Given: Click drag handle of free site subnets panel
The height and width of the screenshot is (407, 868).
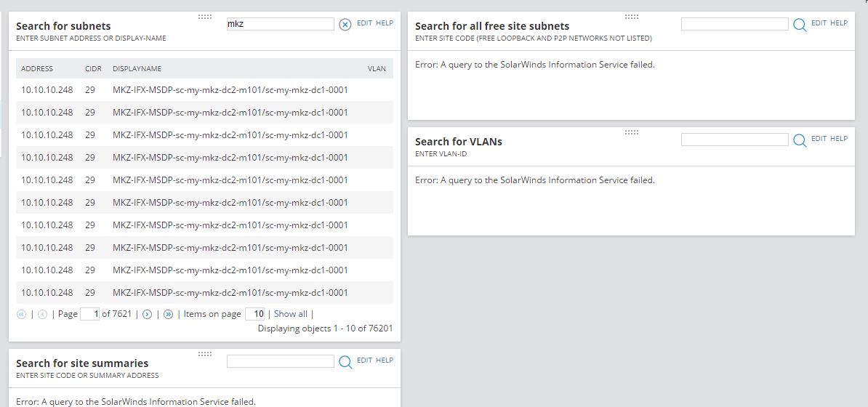Looking at the screenshot, I should (x=631, y=17).
